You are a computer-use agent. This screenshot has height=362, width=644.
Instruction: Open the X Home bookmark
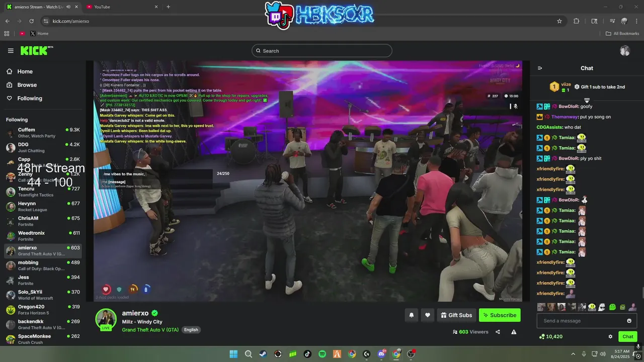(39, 34)
